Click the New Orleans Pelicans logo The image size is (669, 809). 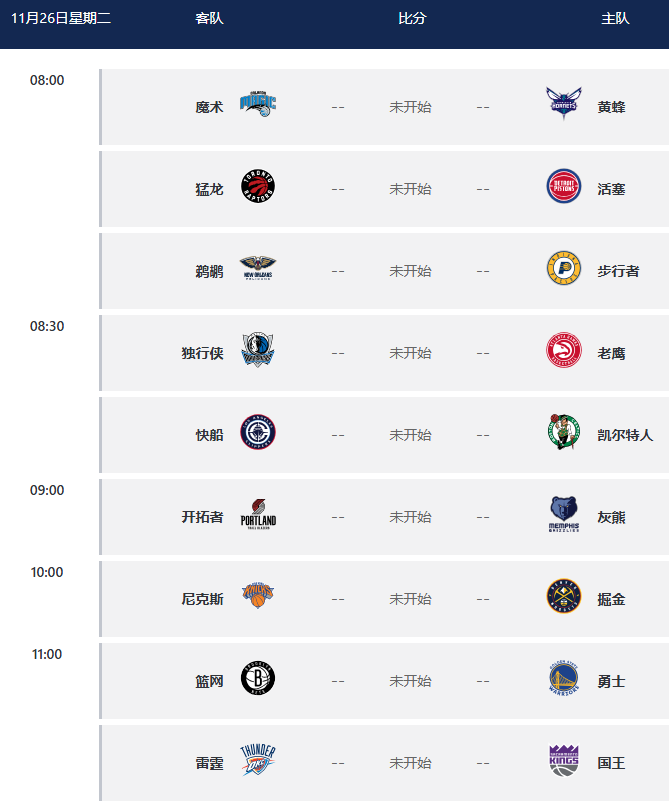pyautogui.click(x=258, y=268)
